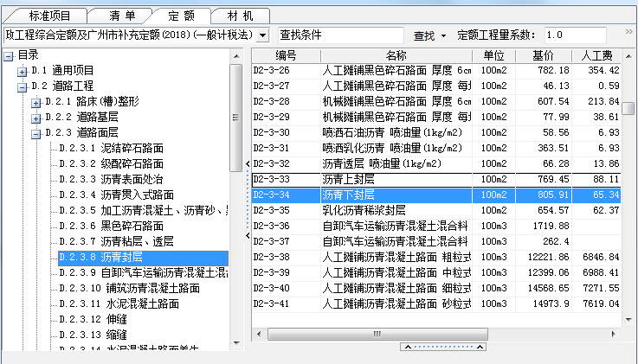Collapse the D.2 道路工程 node
Image resolution: width=638 pixels, height=364 pixels.
pyautogui.click(x=22, y=87)
